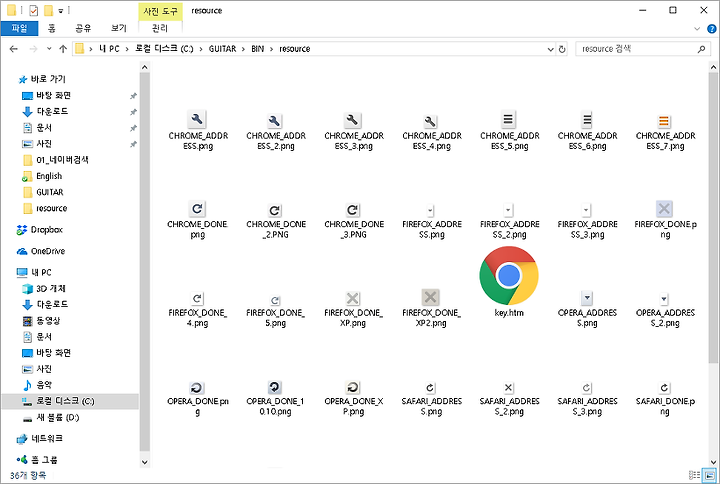
Task: Open 네트워크 in navigation pane
Action: (46, 439)
